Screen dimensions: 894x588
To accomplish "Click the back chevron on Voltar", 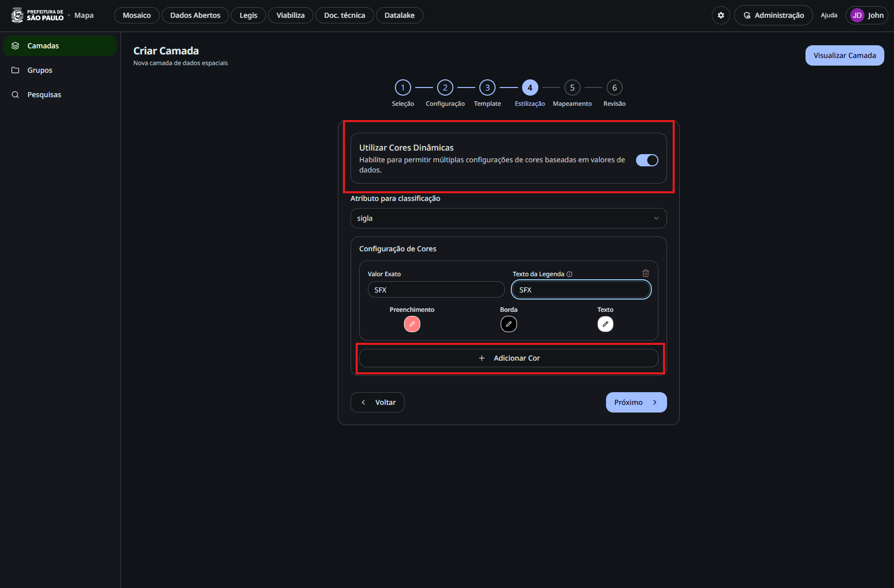I will (363, 402).
